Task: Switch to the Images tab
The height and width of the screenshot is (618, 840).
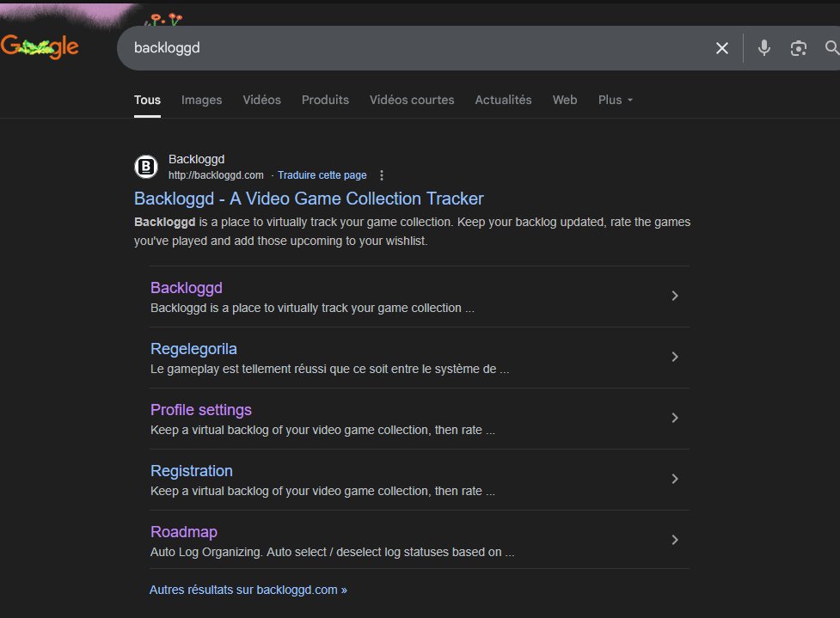Action: [201, 101]
